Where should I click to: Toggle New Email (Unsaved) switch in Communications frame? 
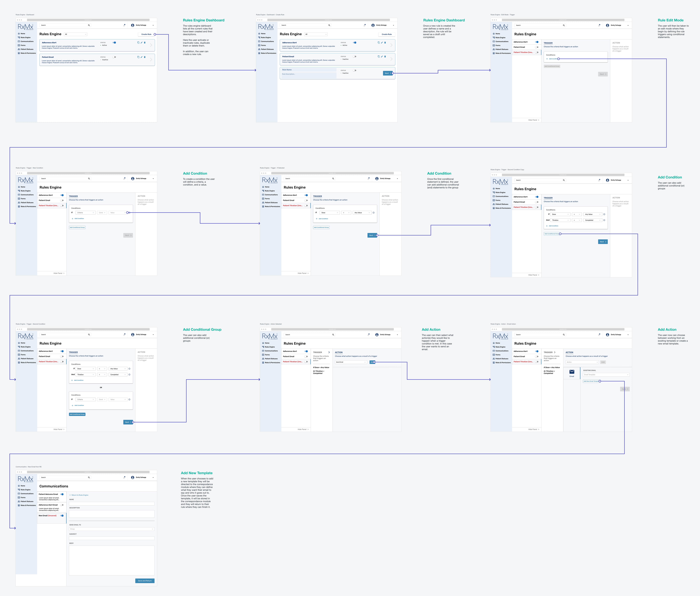pos(62,516)
